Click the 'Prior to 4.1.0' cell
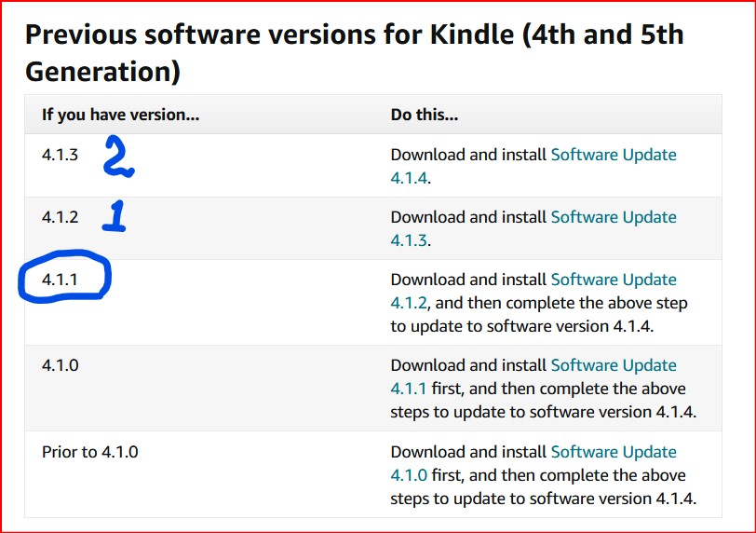The width and height of the screenshot is (756, 533). (90, 452)
